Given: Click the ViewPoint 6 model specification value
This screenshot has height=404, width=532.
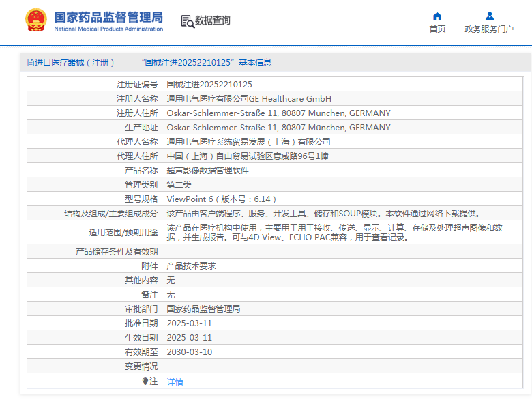Looking at the screenshot, I should (x=222, y=199).
